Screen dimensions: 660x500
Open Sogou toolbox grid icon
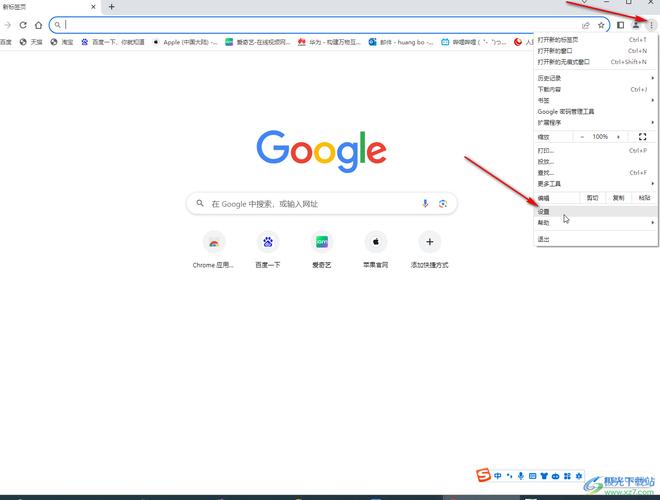(567, 476)
